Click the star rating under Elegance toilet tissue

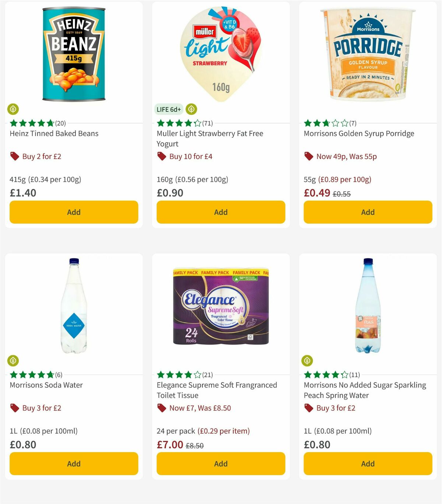(x=179, y=374)
